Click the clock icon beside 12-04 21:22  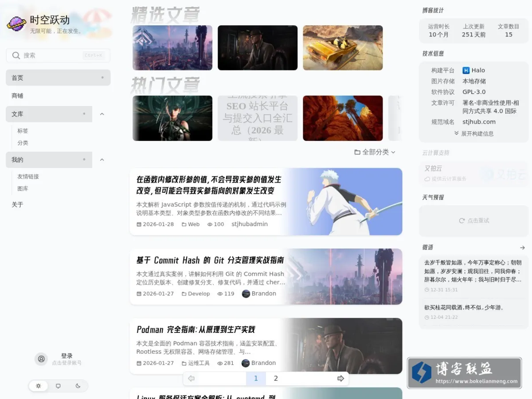pos(427,317)
